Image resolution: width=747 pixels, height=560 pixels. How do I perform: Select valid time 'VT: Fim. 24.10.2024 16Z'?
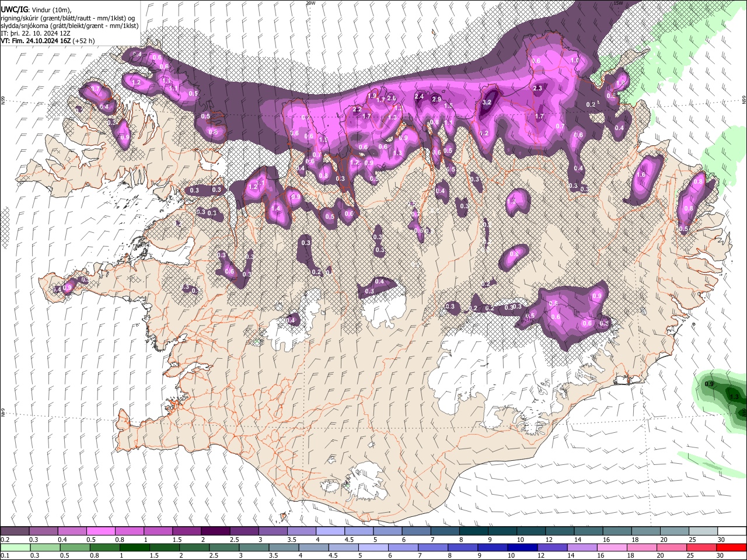[x=36, y=41]
